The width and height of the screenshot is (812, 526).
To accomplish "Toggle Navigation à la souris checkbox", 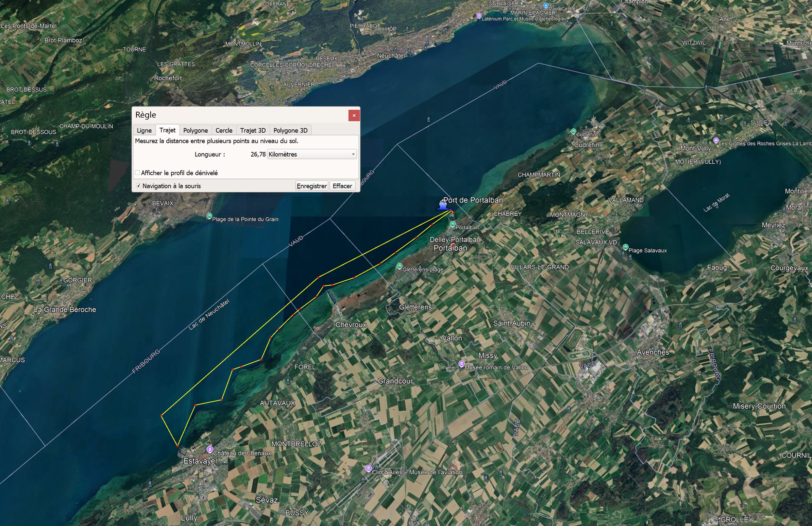I will [x=139, y=186].
